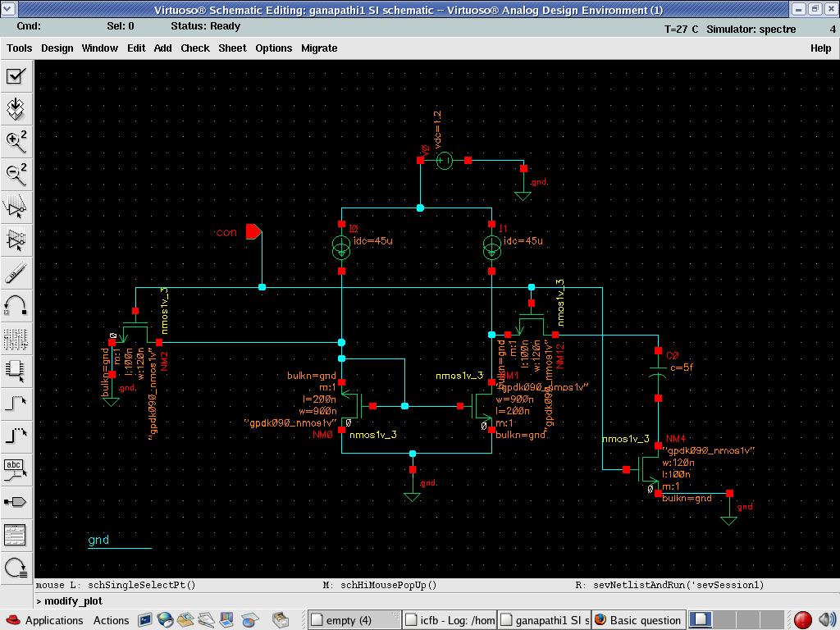
Task: Click the Undo curved arrow icon
Action: pyautogui.click(x=16, y=305)
